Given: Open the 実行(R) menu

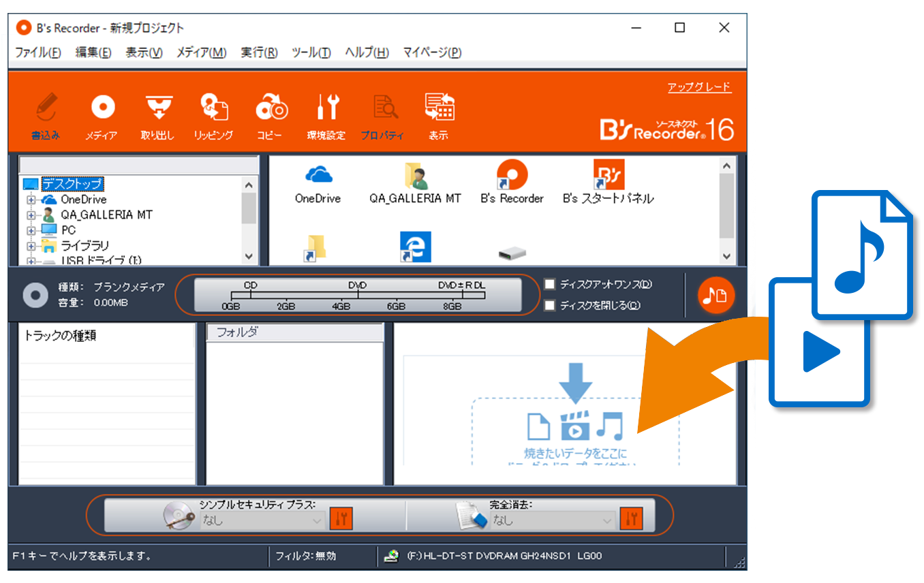Looking at the screenshot, I should 259,52.
